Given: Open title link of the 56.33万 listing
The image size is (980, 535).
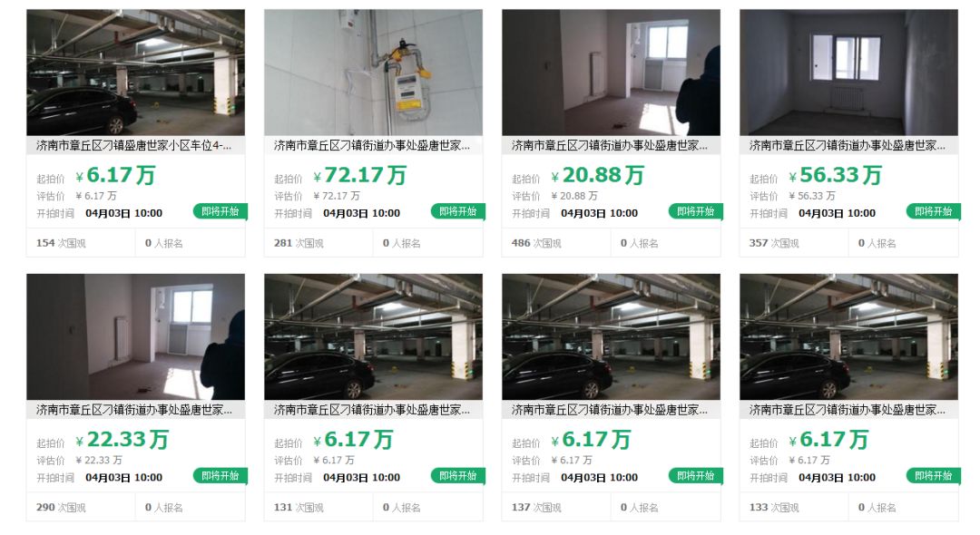Looking at the screenshot, I should (848, 145).
